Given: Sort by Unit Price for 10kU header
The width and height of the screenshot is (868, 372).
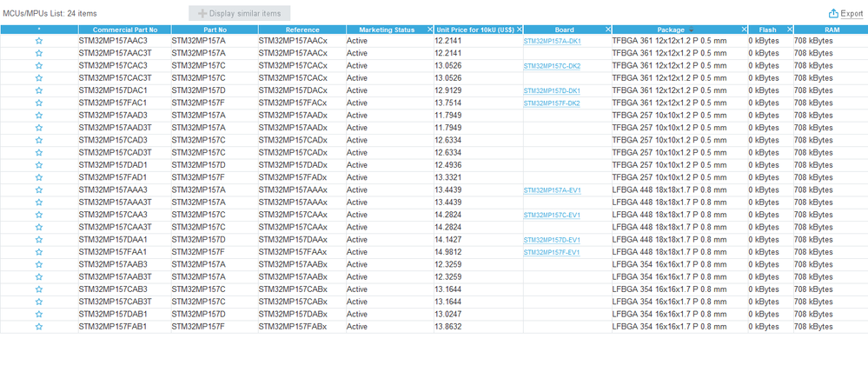Looking at the screenshot, I should tap(475, 30).
